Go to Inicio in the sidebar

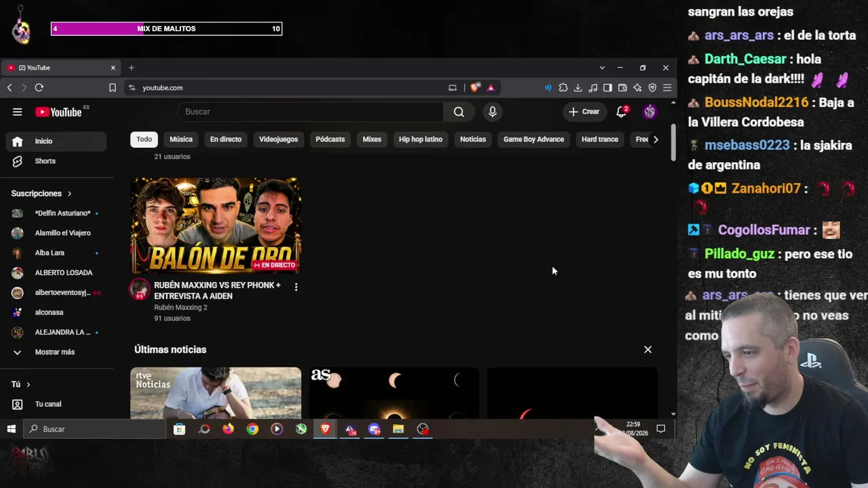(56, 141)
